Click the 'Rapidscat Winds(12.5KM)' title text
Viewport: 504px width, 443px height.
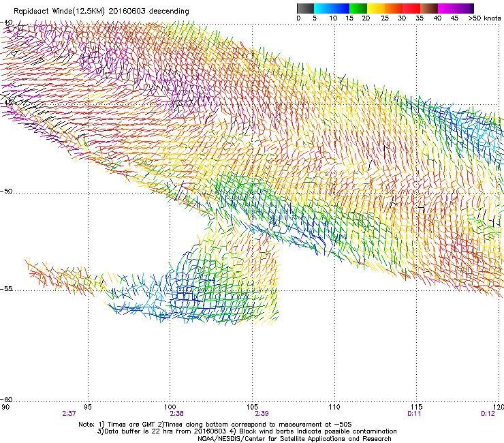point(59,12)
